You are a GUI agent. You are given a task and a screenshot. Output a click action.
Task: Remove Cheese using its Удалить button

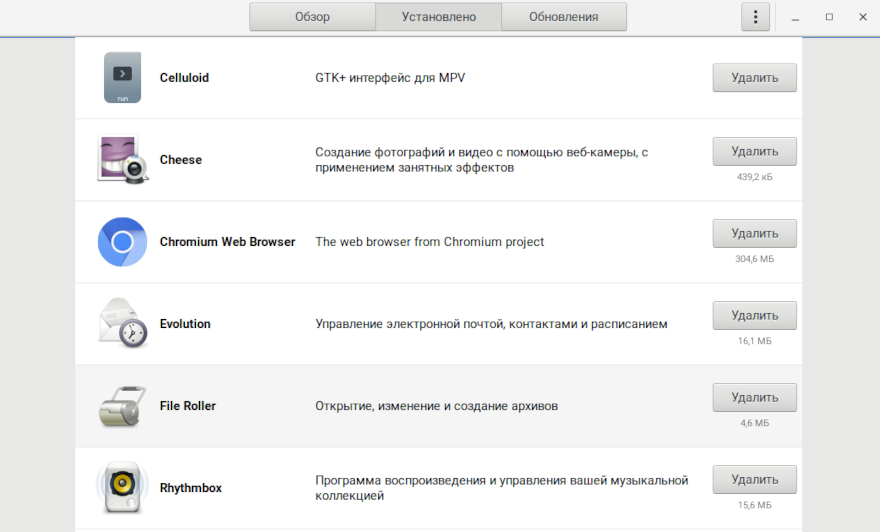[754, 152]
